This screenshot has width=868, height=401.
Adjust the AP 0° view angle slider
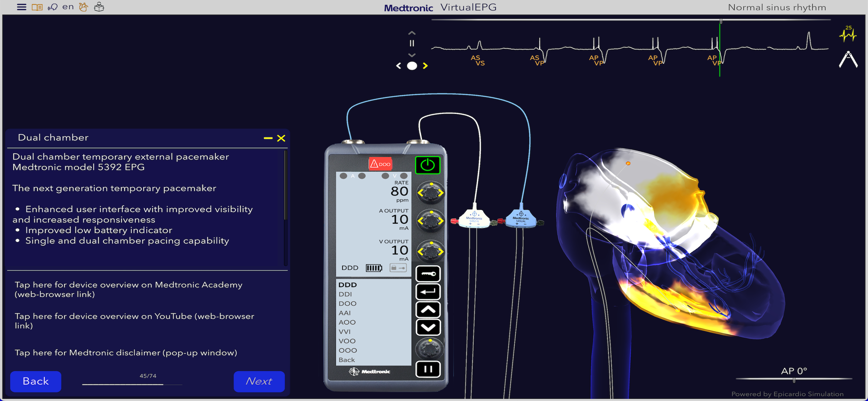(x=794, y=380)
